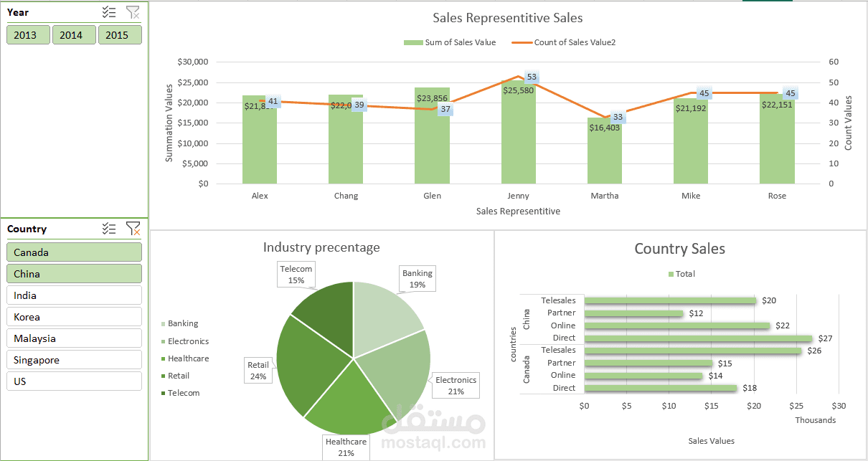
Task: Toggle the 2014 button in the Year slicer
Action: 74,34
